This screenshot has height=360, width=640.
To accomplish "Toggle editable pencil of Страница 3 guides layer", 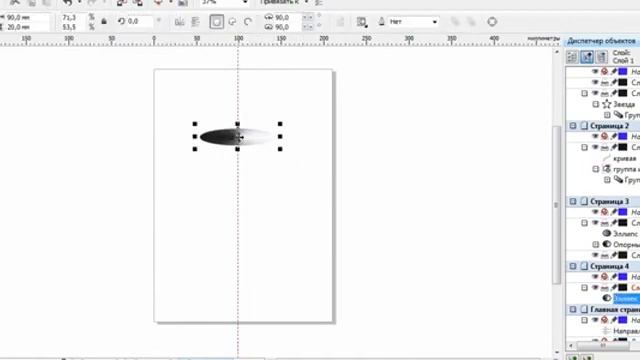I will click(x=614, y=212).
